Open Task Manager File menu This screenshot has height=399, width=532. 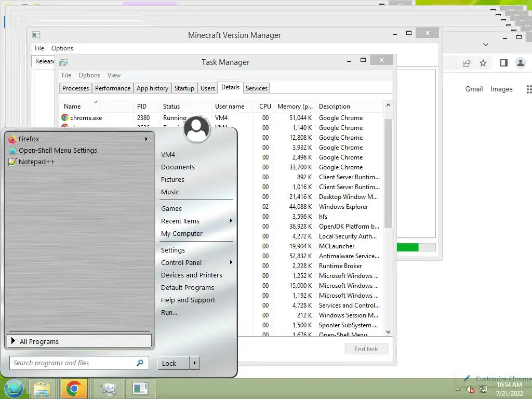point(66,75)
